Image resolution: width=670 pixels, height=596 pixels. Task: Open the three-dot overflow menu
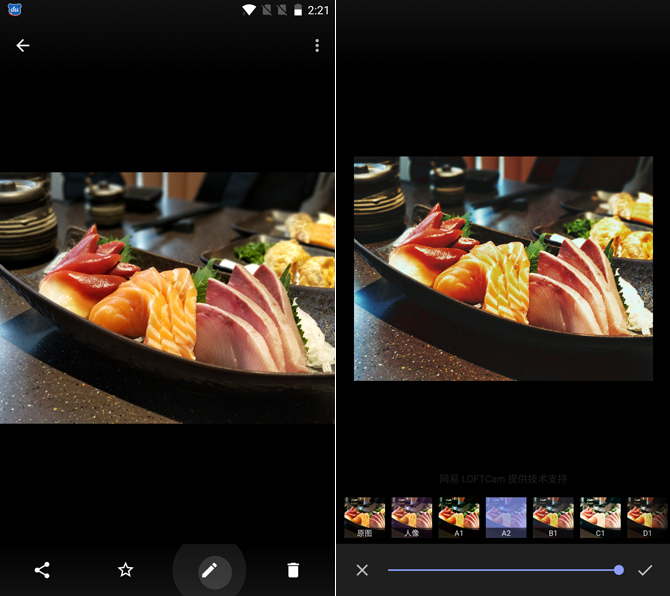pyautogui.click(x=317, y=45)
